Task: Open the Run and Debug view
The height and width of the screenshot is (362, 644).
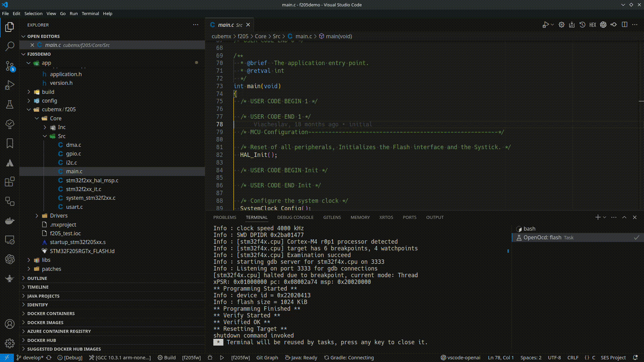Action: click(10, 85)
